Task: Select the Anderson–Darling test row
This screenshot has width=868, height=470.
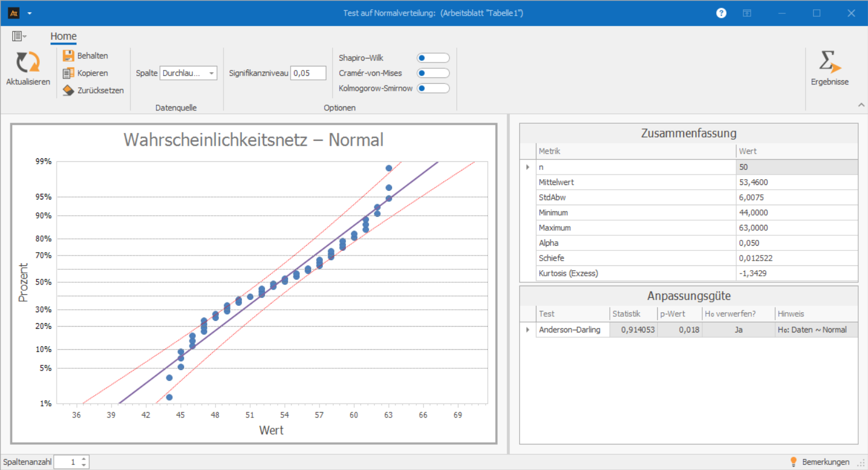Action: click(x=569, y=330)
